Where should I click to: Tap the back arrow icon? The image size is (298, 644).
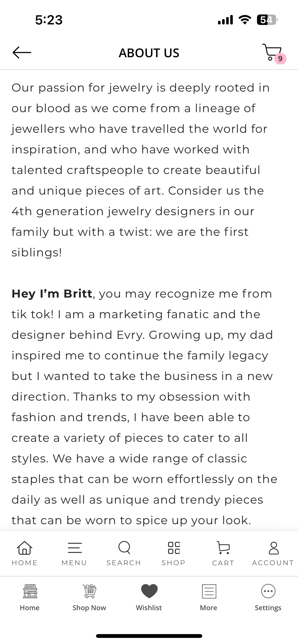click(22, 53)
